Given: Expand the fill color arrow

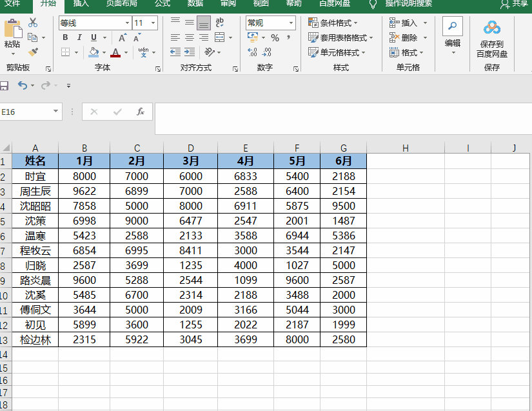Looking at the screenshot, I should (x=104, y=53).
